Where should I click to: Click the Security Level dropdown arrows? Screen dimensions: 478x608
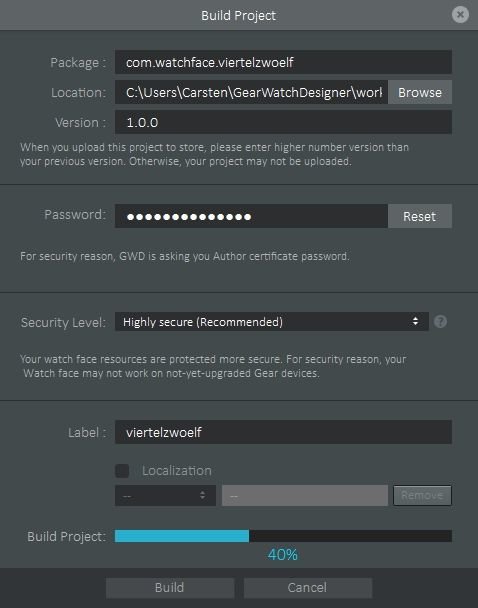point(415,321)
